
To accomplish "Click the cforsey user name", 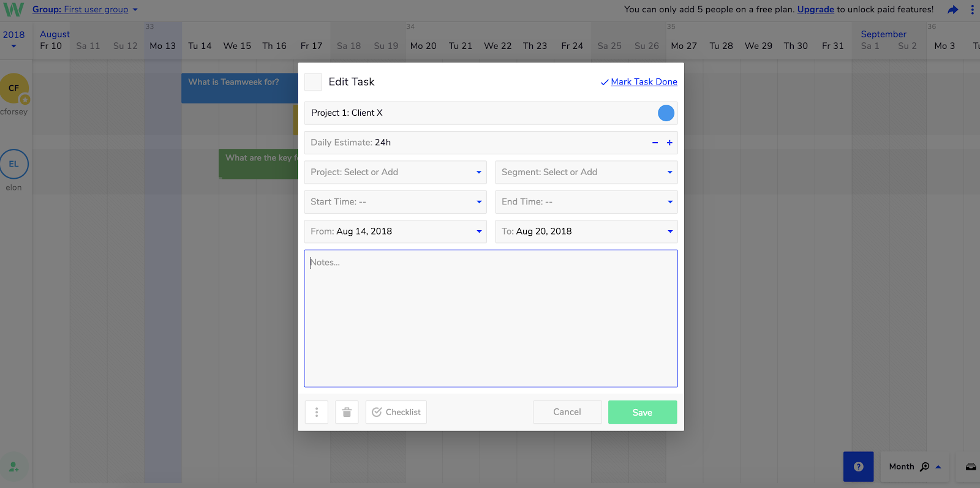I will coord(13,112).
